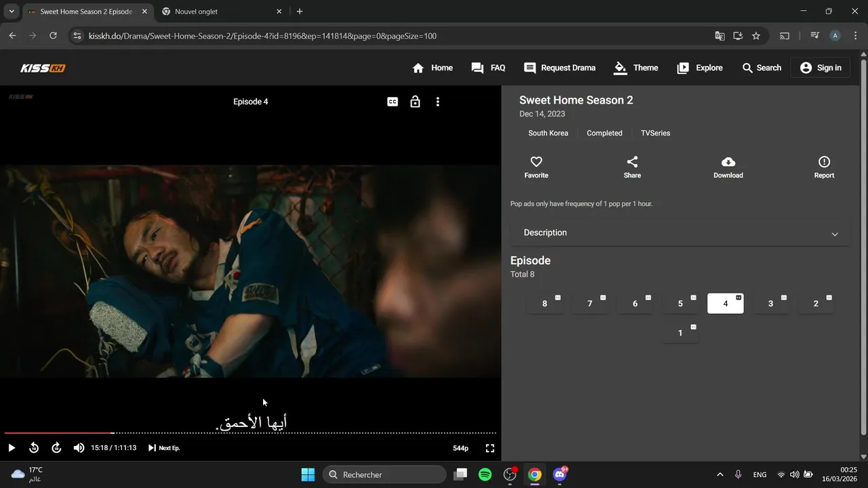The width and height of the screenshot is (868, 488).
Task: Reload the page
Action: pos(53,36)
